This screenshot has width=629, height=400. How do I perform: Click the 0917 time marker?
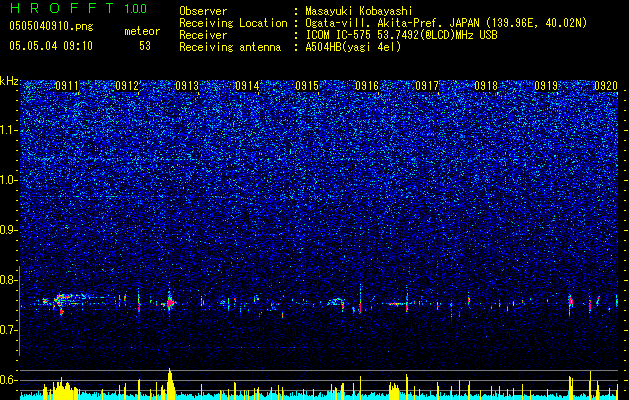point(427,86)
